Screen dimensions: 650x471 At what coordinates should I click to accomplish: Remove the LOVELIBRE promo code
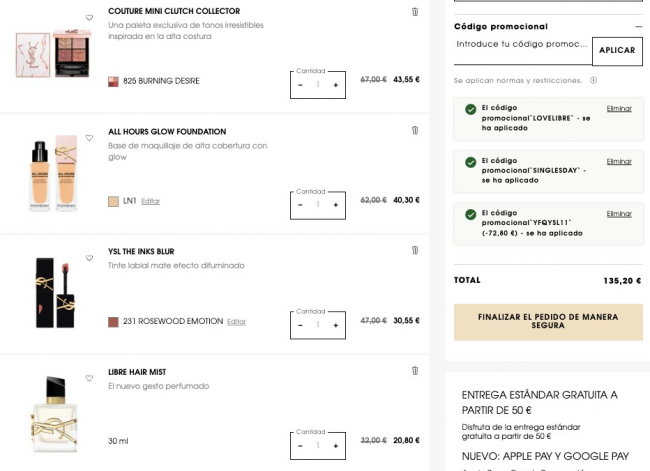point(619,108)
